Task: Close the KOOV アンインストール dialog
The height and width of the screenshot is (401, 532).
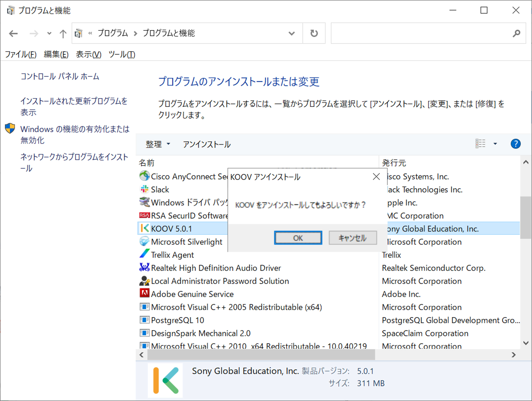Action: click(x=376, y=176)
